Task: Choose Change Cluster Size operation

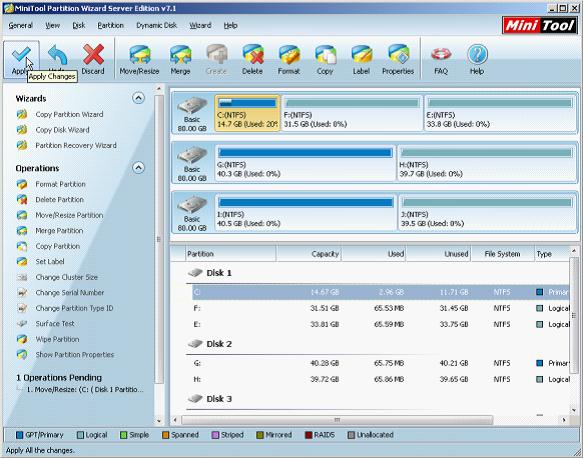Action: [67, 277]
